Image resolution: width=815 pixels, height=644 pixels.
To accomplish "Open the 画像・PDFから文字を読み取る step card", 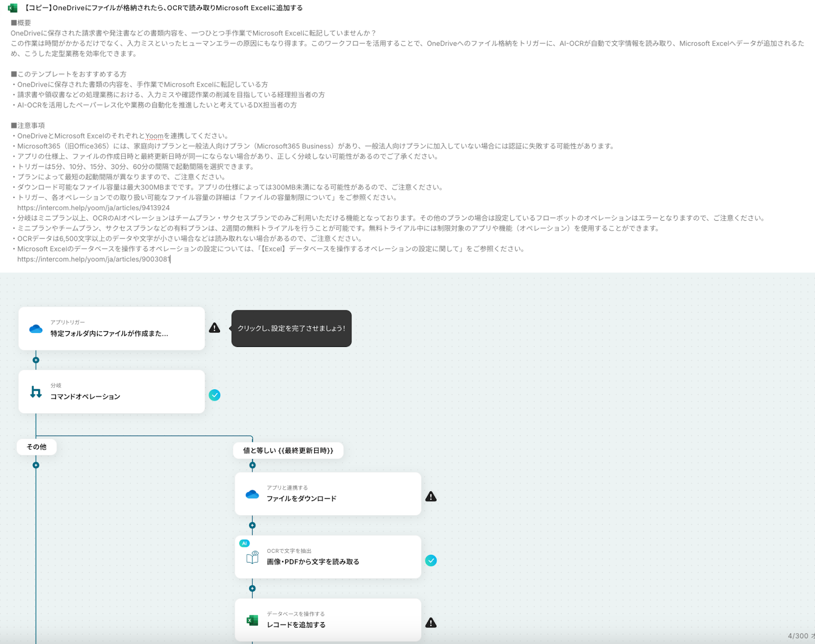I will (x=328, y=557).
